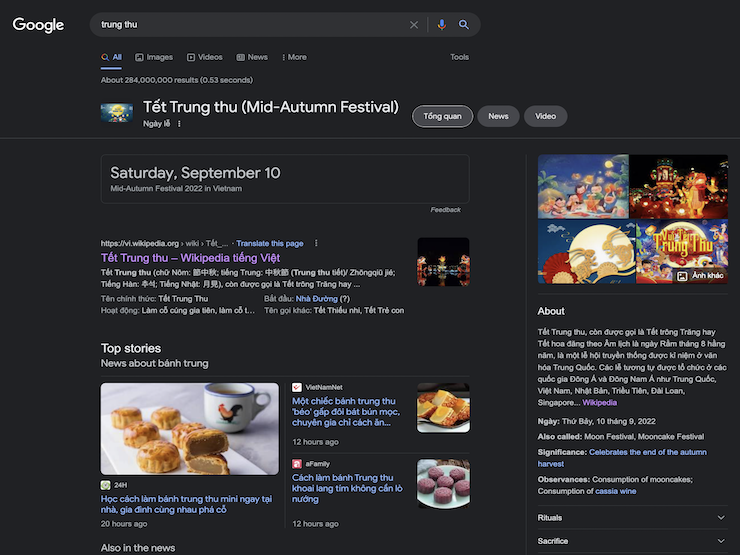Click the VietNamNet source icon
Viewport: 740px width, 555px height.
pyautogui.click(x=297, y=387)
